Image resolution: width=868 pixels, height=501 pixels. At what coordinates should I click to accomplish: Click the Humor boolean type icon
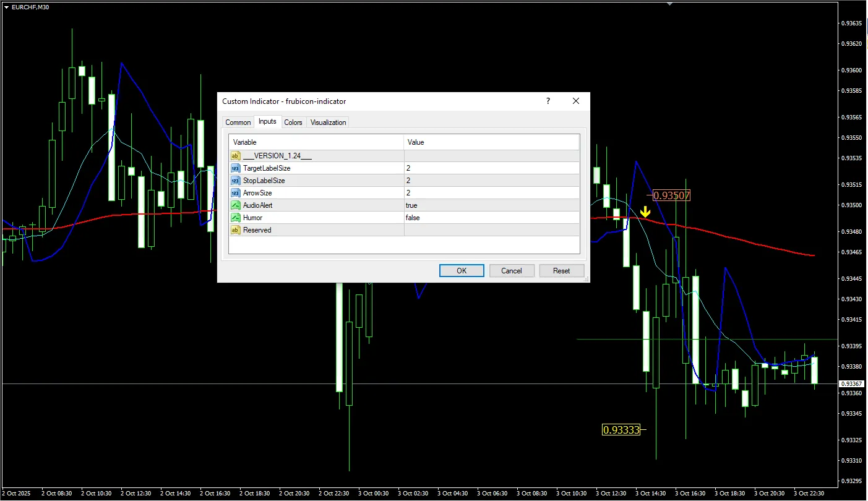click(x=235, y=218)
